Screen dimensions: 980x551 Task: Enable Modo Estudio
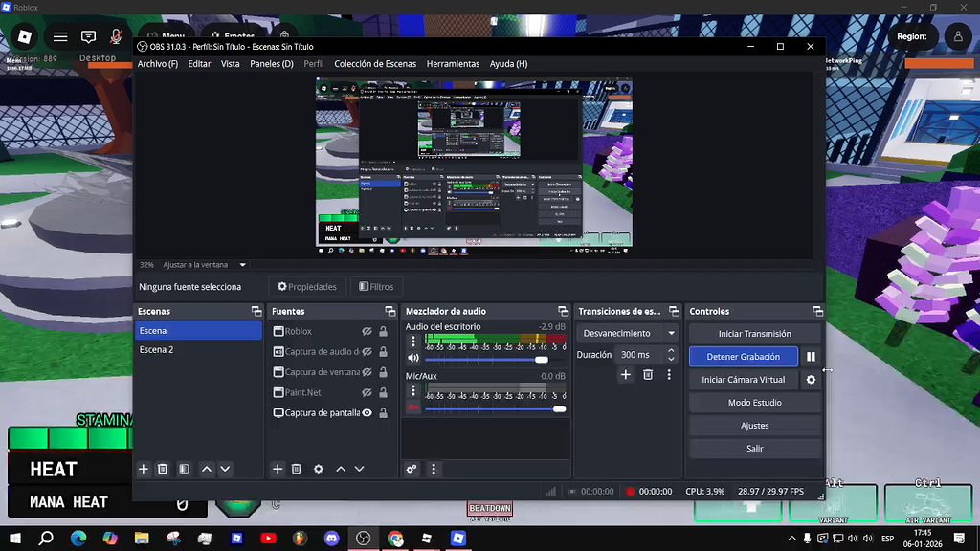[x=754, y=402]
